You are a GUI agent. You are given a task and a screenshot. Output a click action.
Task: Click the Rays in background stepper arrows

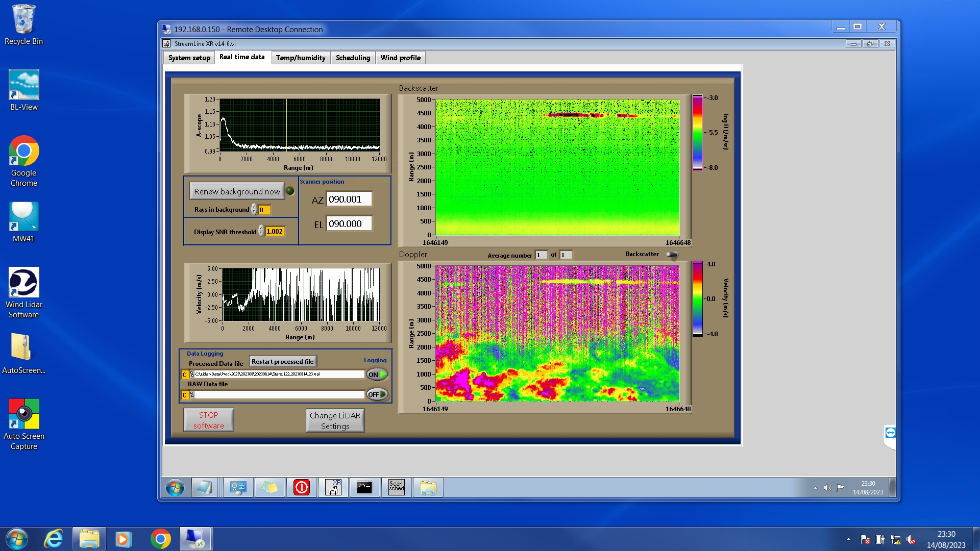point(254,210)
